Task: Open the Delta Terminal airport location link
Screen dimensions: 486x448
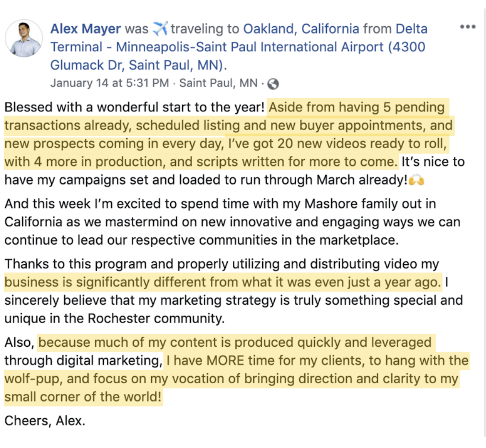Action: click(237, 47)
